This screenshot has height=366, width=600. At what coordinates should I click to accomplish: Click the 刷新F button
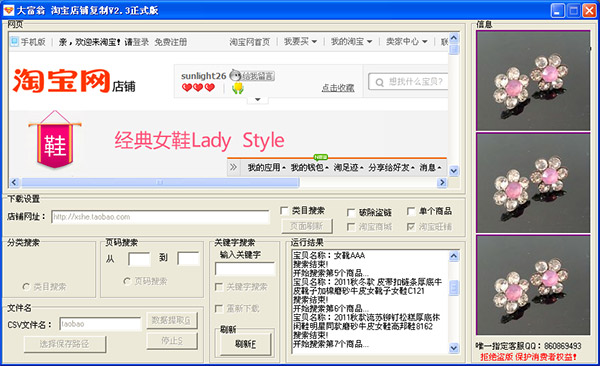(246, 344)
